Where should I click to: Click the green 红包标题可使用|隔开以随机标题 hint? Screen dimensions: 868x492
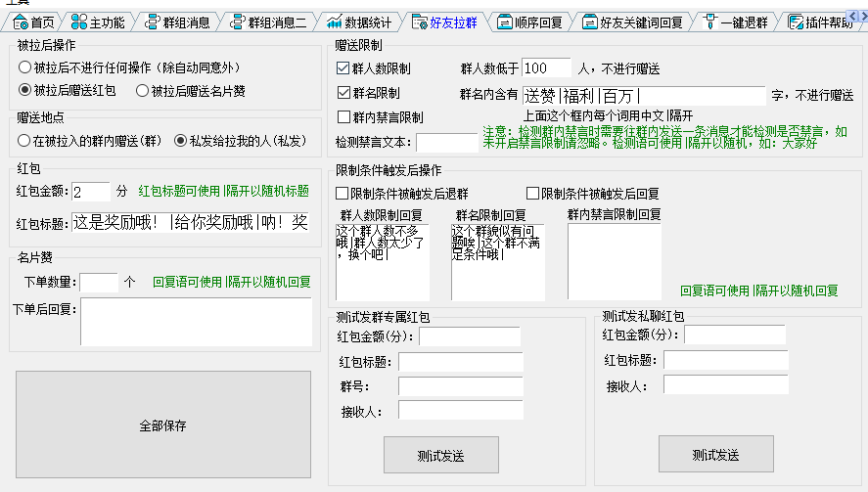tap(224, 192)
